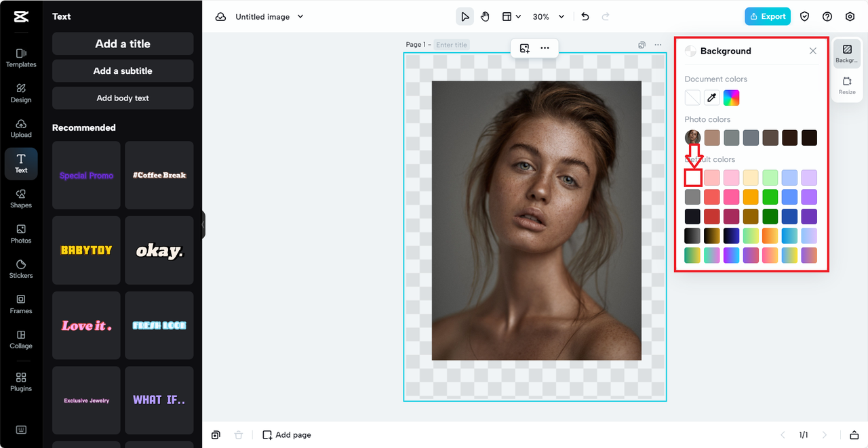This screenshot has width=868, height=448.
Task: Click the shield icon beside Export
Action: click(805, 17)
